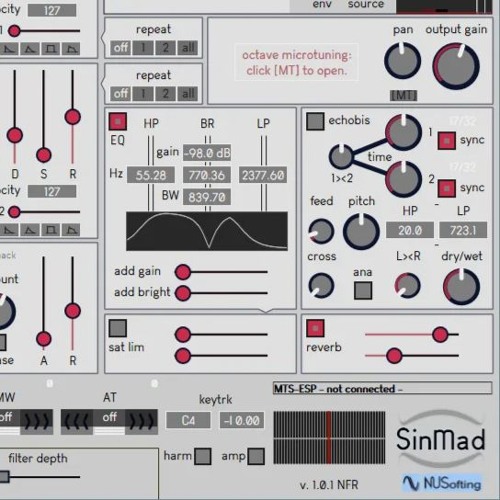Set upper repeat to all
The image size is (500, 500).
click(188, 48)
